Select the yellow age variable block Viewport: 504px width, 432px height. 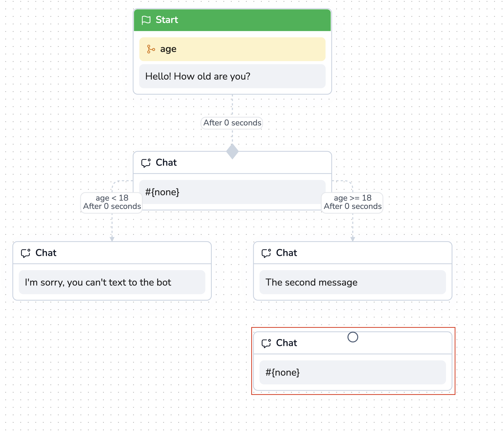click(232, 49)
